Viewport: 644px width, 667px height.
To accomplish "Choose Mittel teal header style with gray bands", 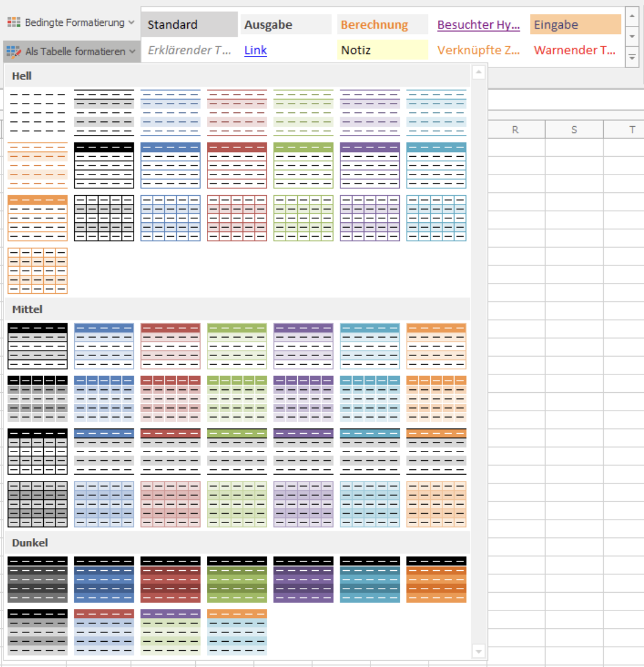I will (x=370, y=452).
